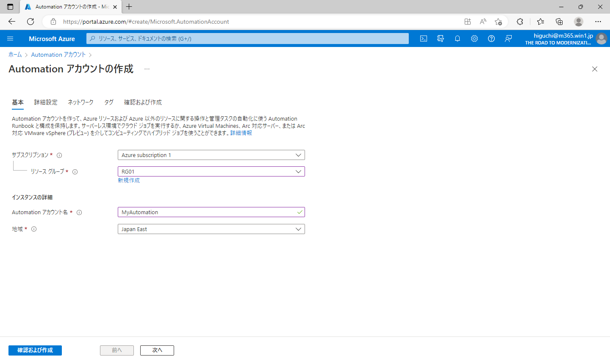Open the browser Favorites list
The width and height of the screenshot is (610, 364).
coord(541,22)
